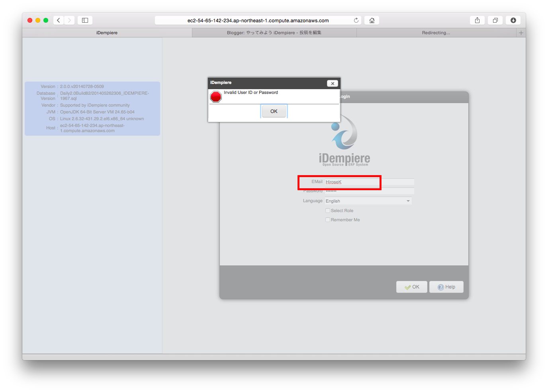548x392 pixels.
Task: Click the Host ec2-54-65-142-234 text in sidebar
Action: [92, 128]
